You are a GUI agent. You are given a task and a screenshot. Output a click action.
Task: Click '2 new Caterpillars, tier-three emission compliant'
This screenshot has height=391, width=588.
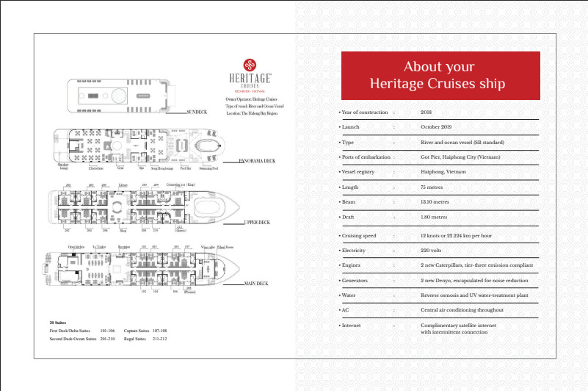click(476, 265)
